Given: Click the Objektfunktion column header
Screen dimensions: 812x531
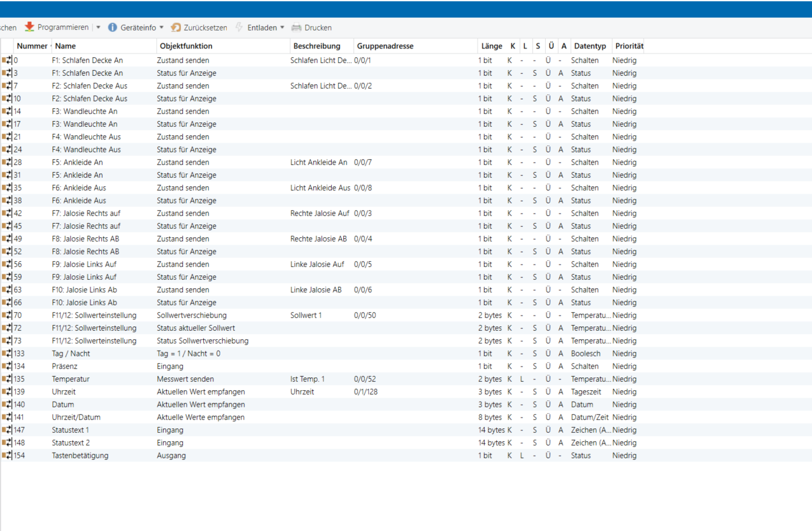Looking at the screenshot, I should click(186, 46).
